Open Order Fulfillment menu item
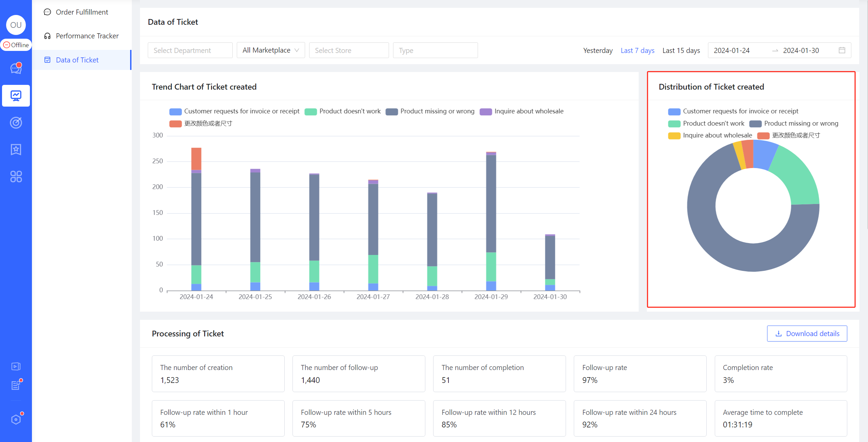The image size is (868, 442). [x=82, y=12]
